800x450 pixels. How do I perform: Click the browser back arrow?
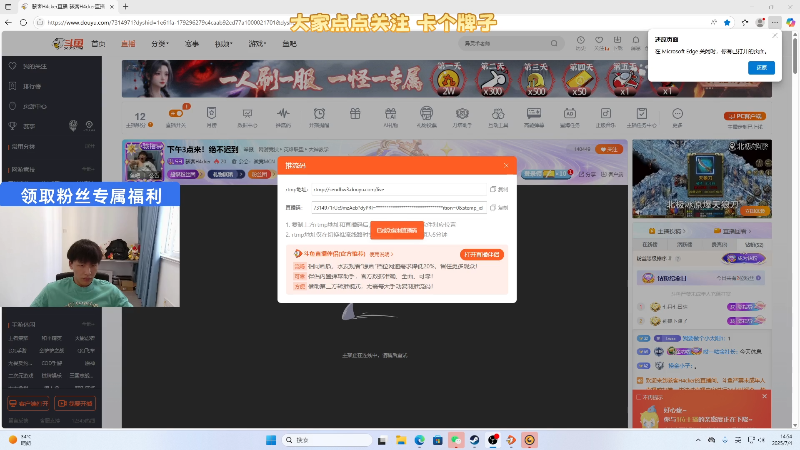[x=8, y=22]
